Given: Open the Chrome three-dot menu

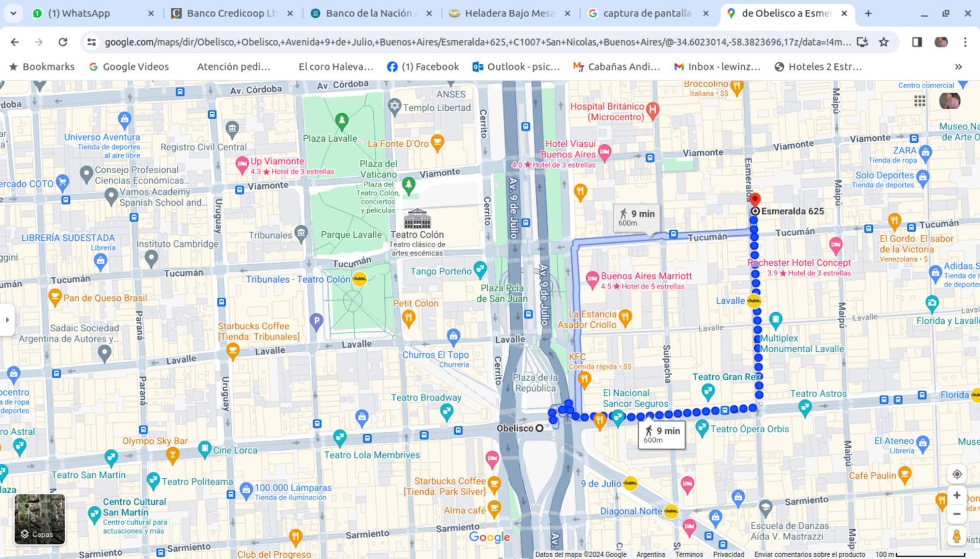Looking at the screenshot, I should (965, 42).
